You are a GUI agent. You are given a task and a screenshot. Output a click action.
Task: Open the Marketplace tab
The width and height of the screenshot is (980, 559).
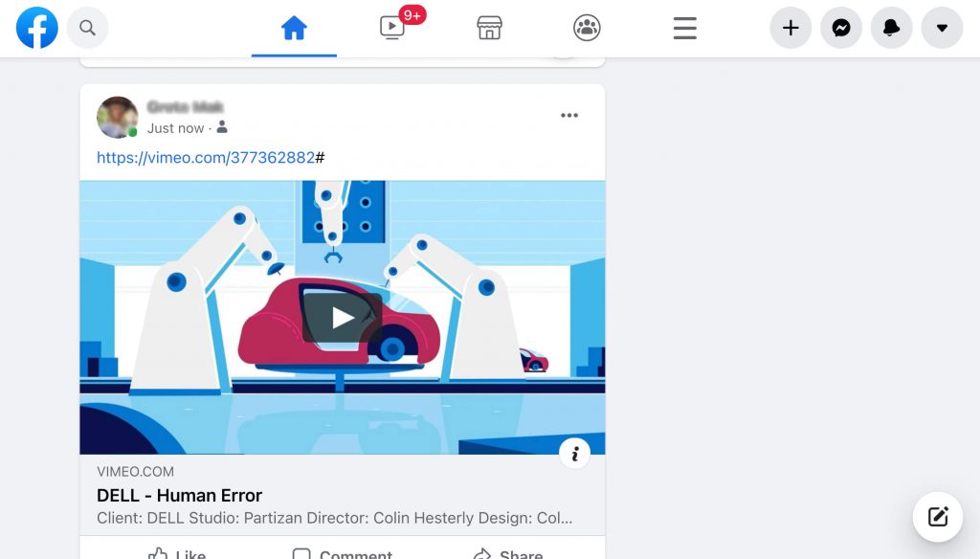[489, 28]
